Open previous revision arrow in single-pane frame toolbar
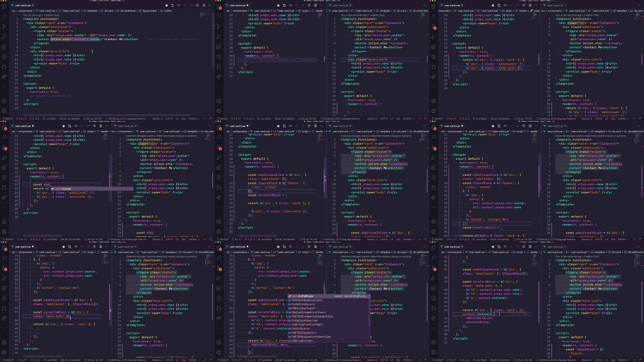The image size is (644, 362). click(179, 5)
